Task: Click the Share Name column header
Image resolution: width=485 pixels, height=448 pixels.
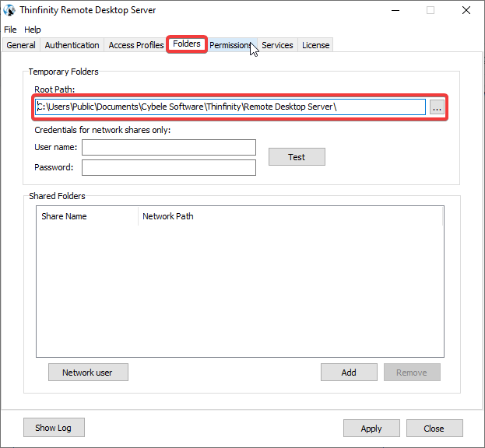Action: pyautogui.click(x=87, y=216)
